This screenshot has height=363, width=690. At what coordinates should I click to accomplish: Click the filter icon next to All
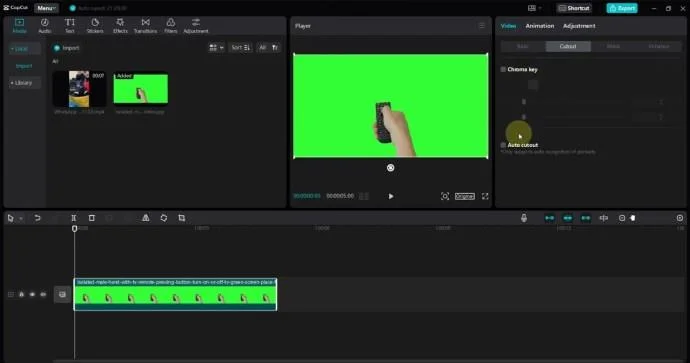click(x=275, y=48)
